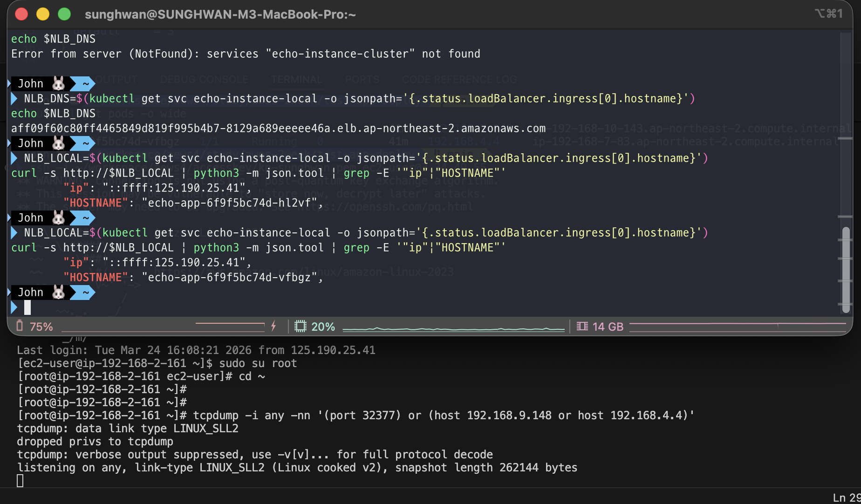The image size is (861, 504).
Task: Click the 'Last login' line in the background terminal
Action: [196, 350]
